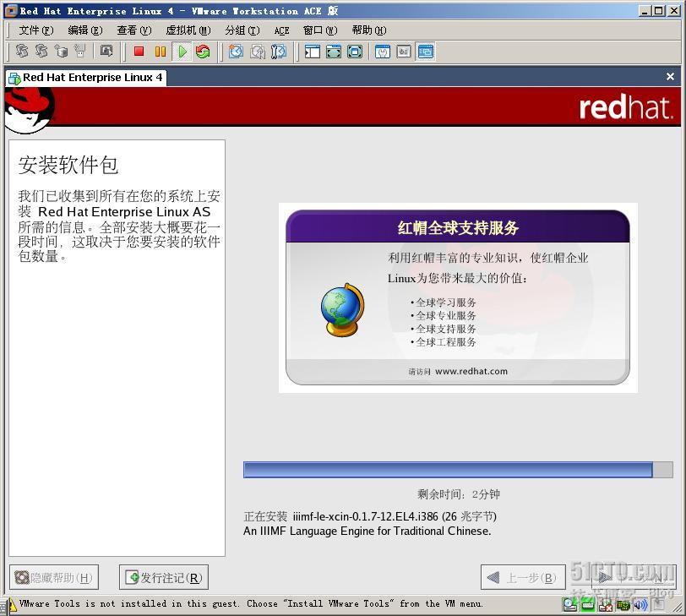686x616 pixels.
Task: Click the www.redhat.com link in the ad
Action: point(471,371)
